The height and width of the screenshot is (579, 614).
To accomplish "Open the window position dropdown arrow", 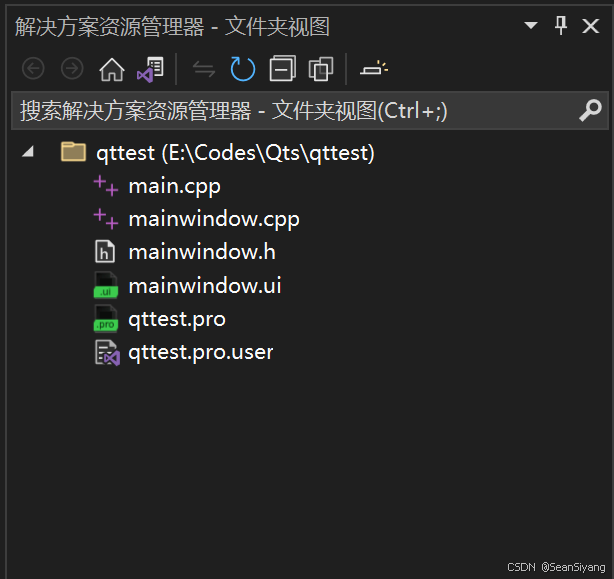I will 531,26.
